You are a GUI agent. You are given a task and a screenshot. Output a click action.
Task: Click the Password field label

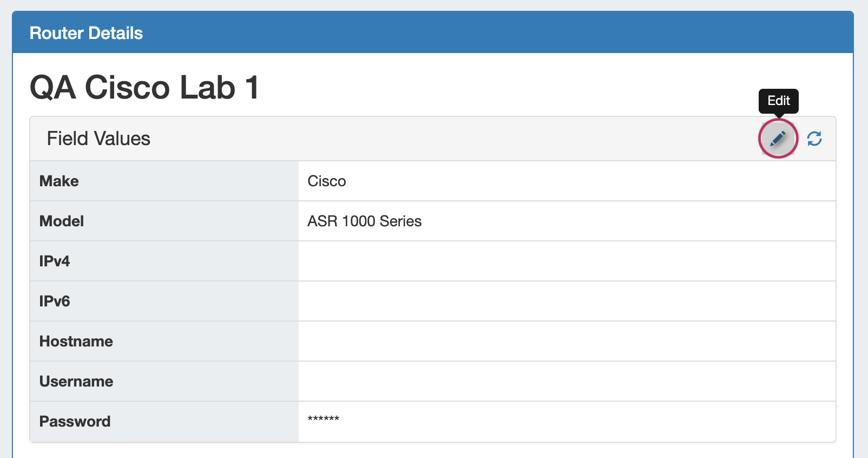(75, 422)
